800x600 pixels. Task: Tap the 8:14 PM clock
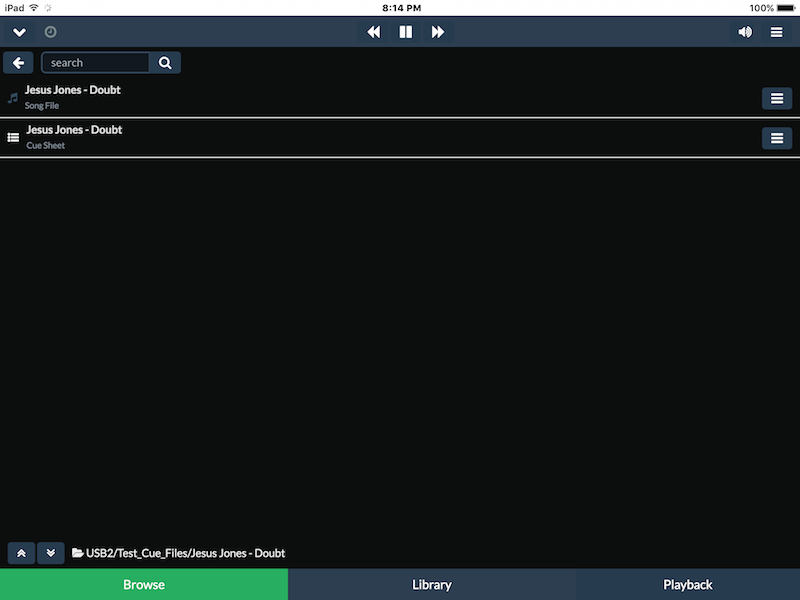402,8
